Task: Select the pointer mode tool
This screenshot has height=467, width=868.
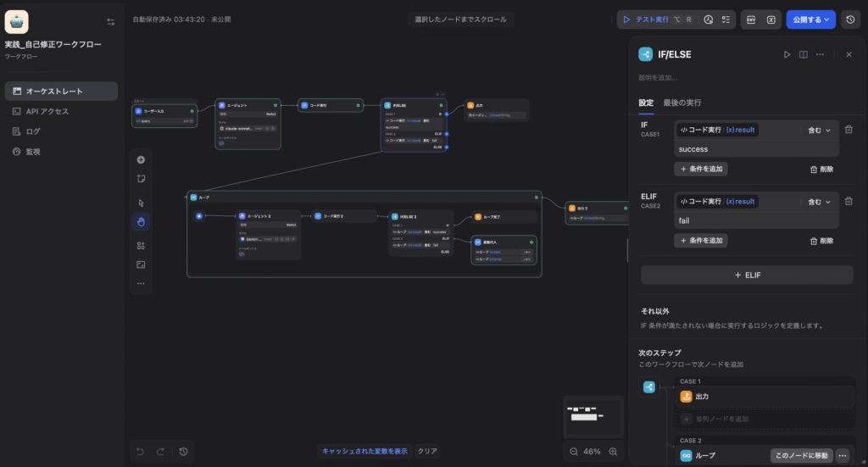Action: tap(141, 203)
